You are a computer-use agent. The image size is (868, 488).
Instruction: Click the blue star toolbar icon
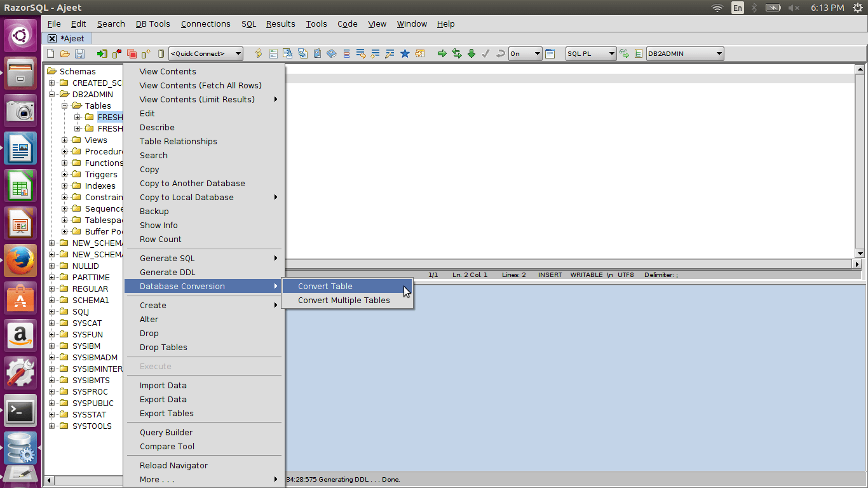(405, 53)
